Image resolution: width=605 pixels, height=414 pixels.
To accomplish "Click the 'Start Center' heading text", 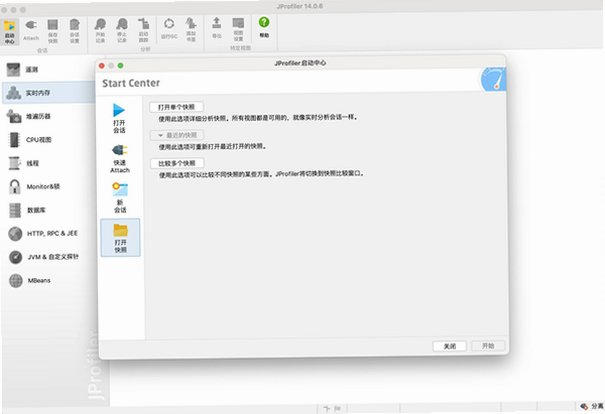I will 131,83.
